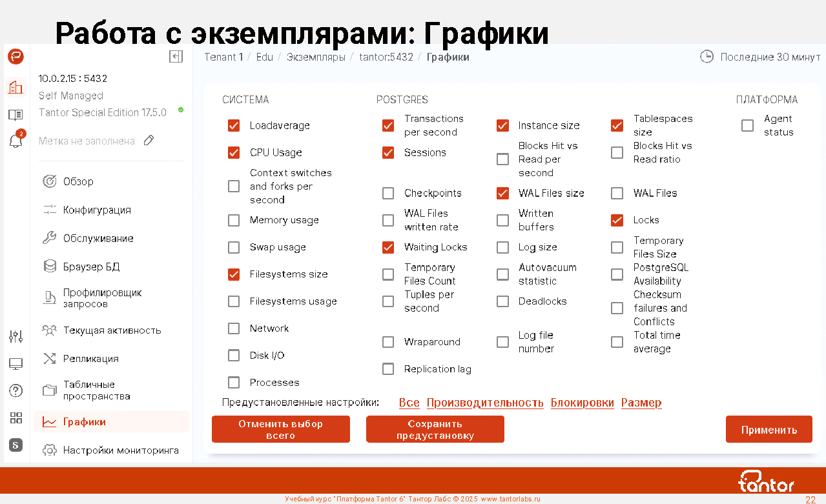Open time range 'Последние 30 минут' selector
This screenshot has height=504, width=826.
(x=770, y=57)
